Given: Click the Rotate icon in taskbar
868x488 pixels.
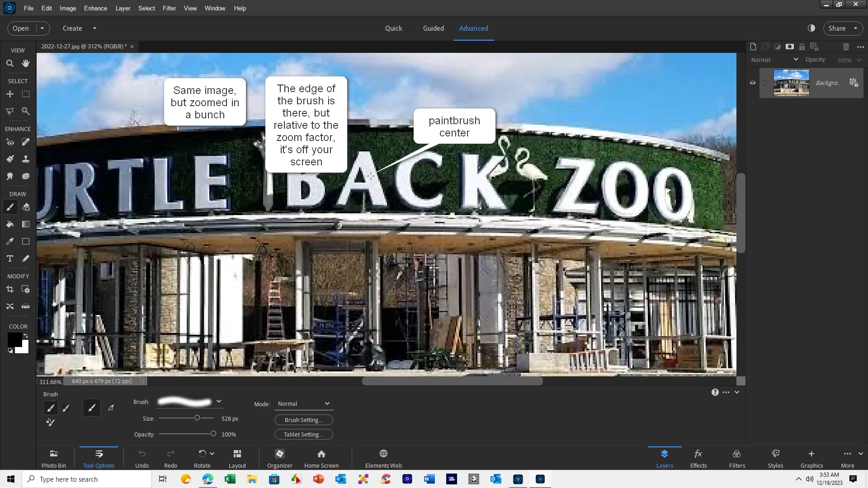Looking at the screenshot, I should [x=202, y=454].
